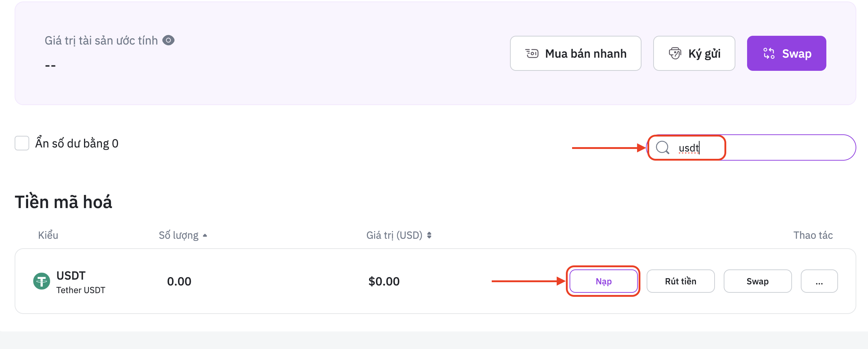Enable the "Ẩn số dư bằng 0" checkbox
This screenshot has height=349, width=868.
22,143
